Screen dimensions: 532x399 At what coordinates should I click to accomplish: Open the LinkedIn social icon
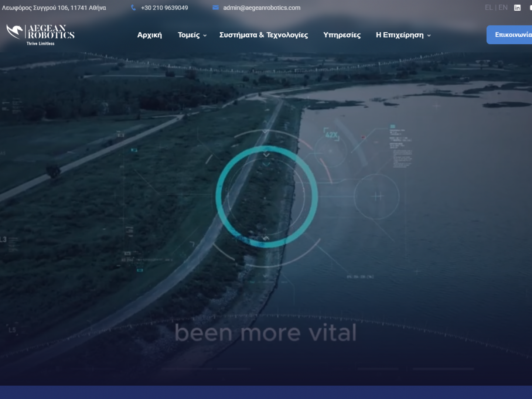click(x=517, y=8)
